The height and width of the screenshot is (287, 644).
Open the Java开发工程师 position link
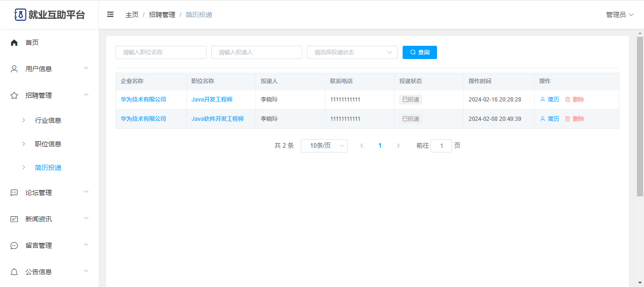tap(212, 100)
